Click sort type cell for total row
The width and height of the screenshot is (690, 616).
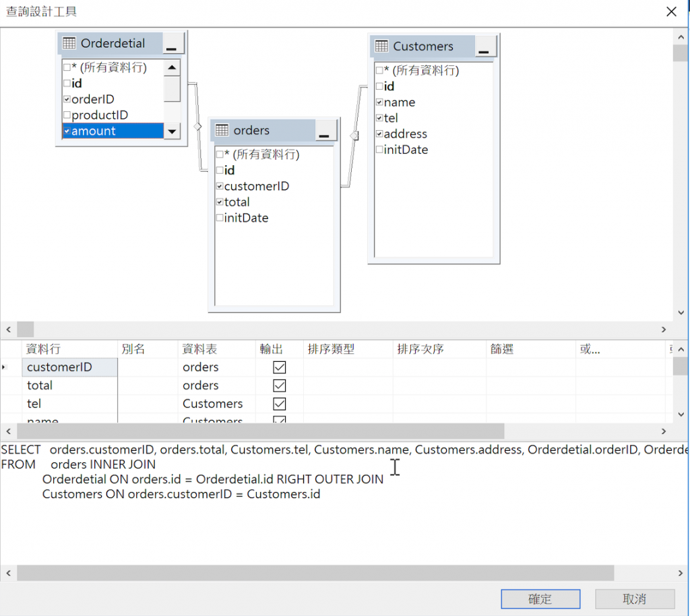click(x=348, y=386)
